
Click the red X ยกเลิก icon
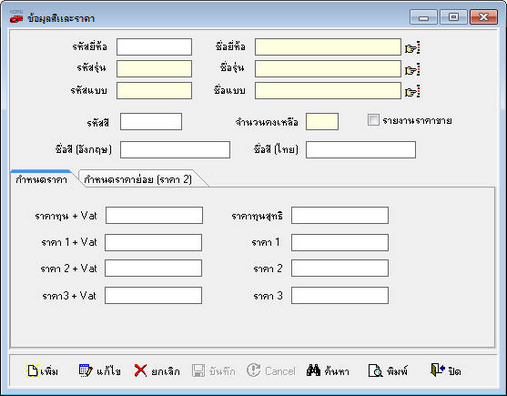[x=140, y=370]
